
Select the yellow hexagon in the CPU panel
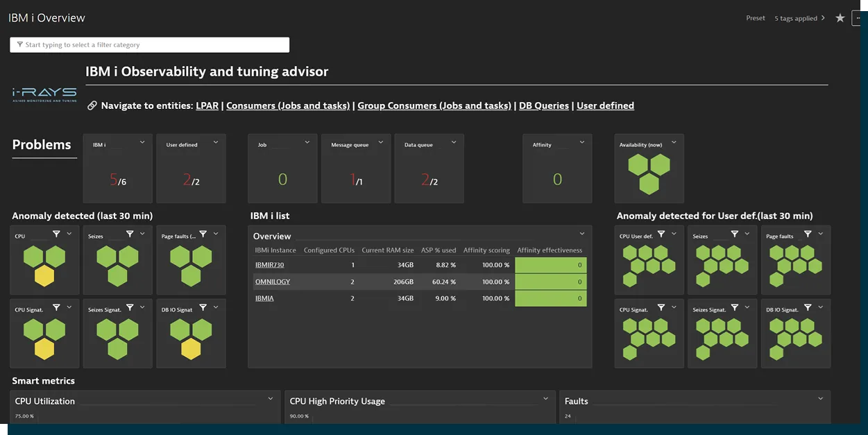pos(44,276)
